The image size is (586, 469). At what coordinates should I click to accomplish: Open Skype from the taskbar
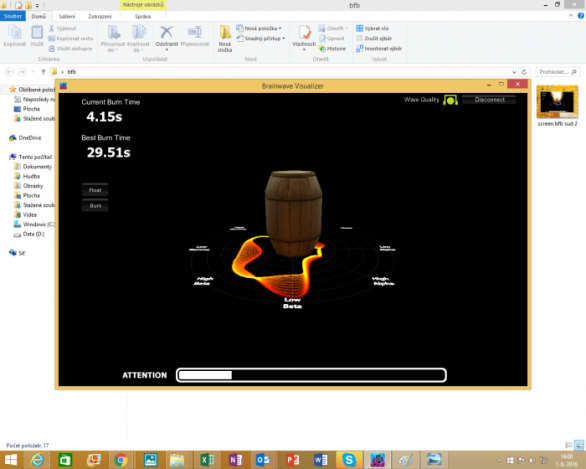(349, 460)
